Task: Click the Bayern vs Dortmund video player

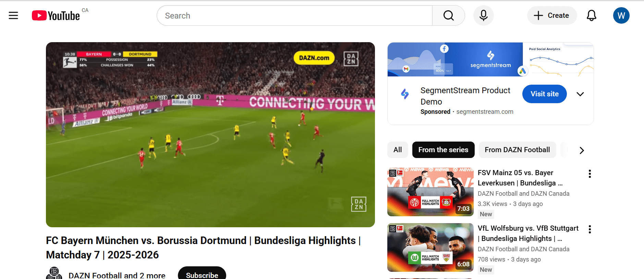Action: 210,134
